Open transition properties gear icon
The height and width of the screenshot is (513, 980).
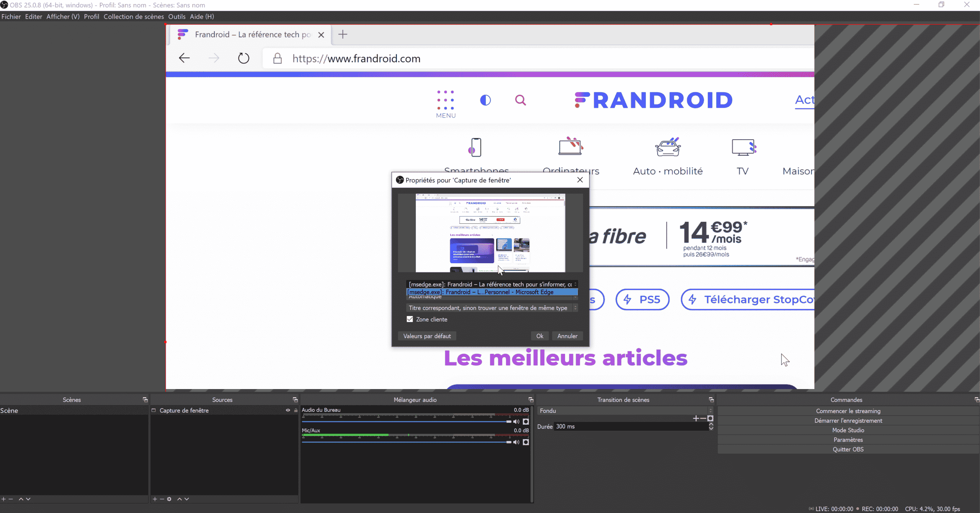pyautogui.click(x=710, y=419)
